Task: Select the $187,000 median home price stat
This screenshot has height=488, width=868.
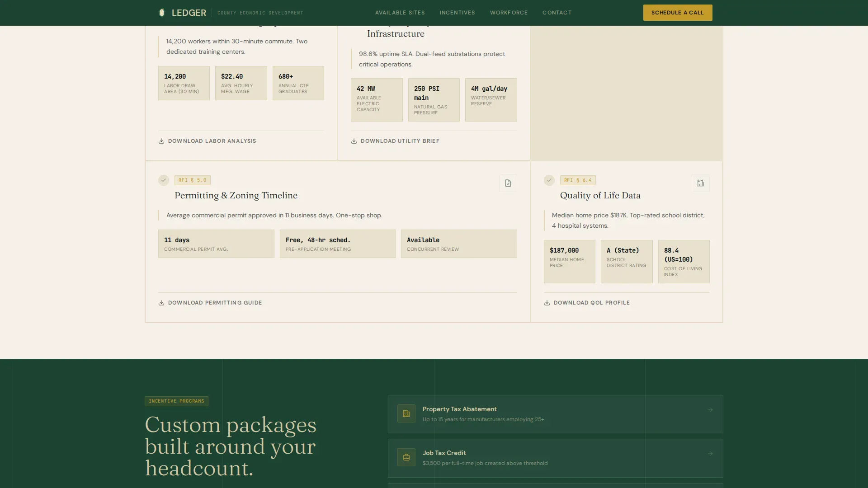Action: 570,262
